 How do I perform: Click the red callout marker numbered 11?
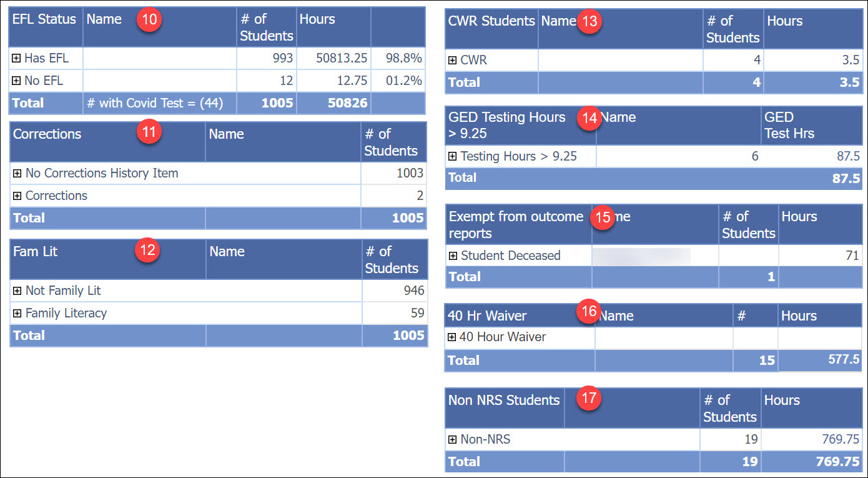tap(149, 132)
